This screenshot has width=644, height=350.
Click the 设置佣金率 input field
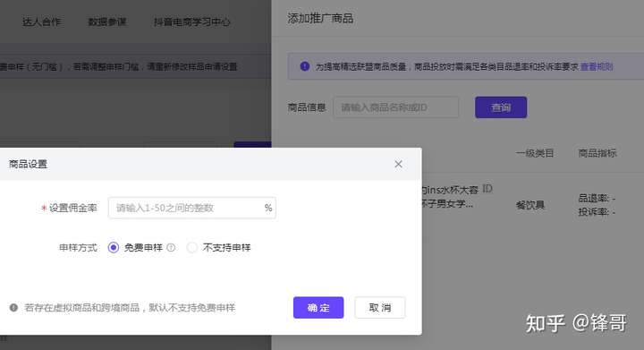coord(191,208)
